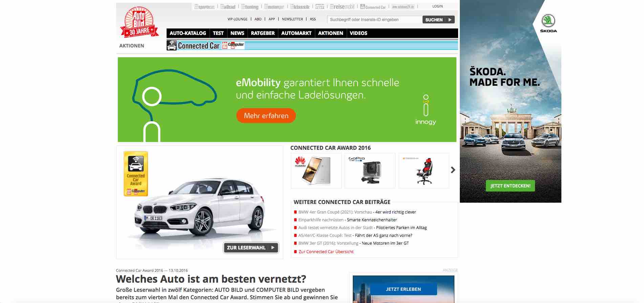The height and width of the screenshot is (303, 644).
Task: Open the VIP-LOUNGE link
Action: pyautogui.click(x=237, y=19)
